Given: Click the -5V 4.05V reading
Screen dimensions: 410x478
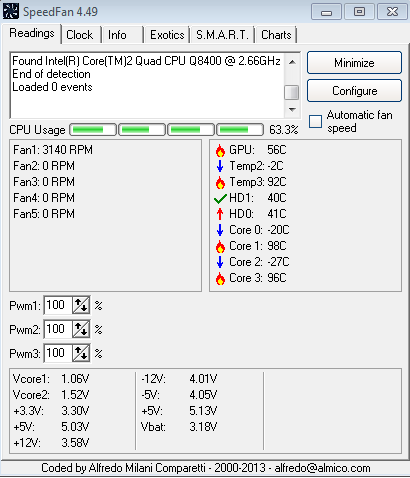Looking at the screenshot, I should point(179,395).
